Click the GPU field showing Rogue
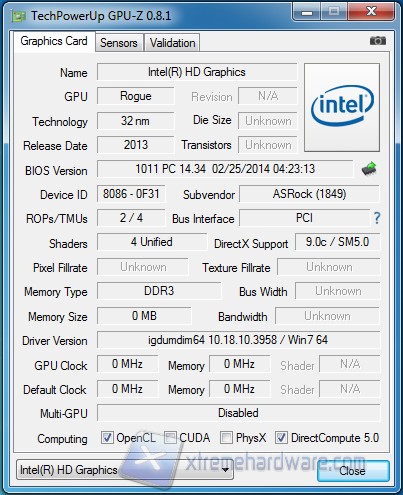This screenshot has height=495, width=403. tap(136, 96)
